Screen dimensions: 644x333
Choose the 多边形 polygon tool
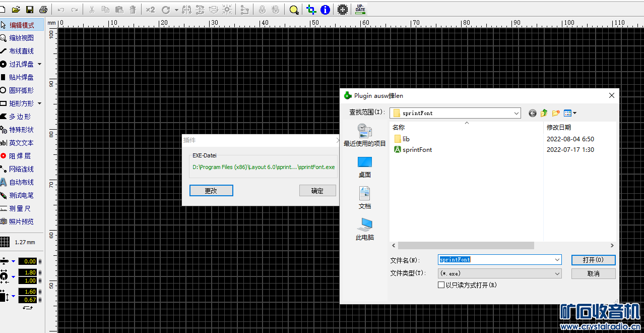[20, 117]
